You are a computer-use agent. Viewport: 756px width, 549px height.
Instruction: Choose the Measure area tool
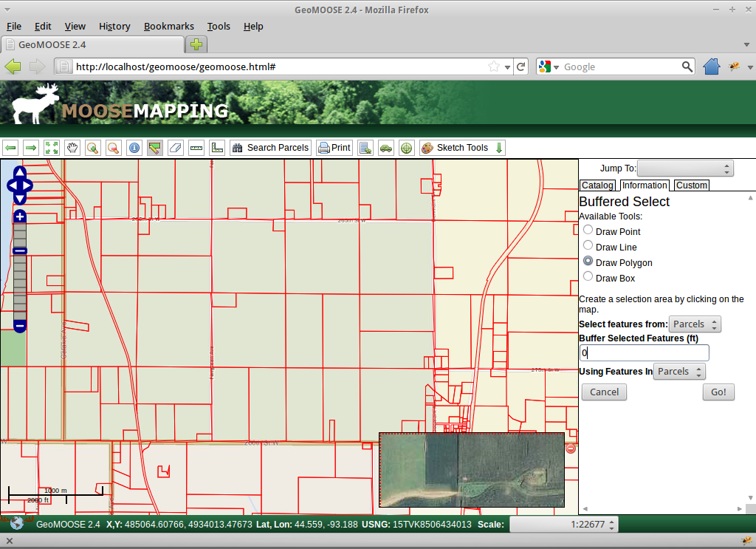coord(218,148)
